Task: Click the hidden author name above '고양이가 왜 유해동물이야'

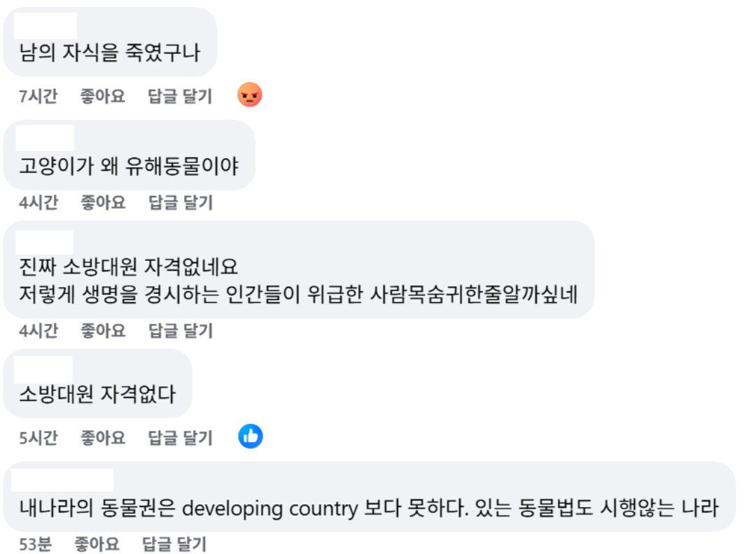Action: 44,138
